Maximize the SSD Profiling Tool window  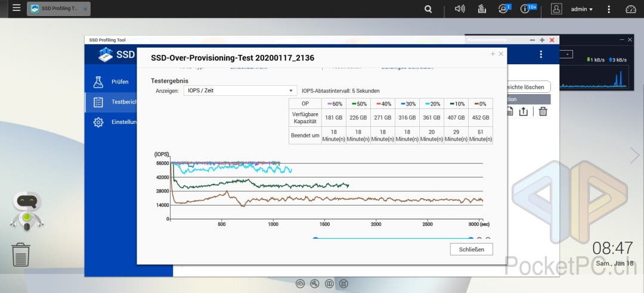coord(542,40)
